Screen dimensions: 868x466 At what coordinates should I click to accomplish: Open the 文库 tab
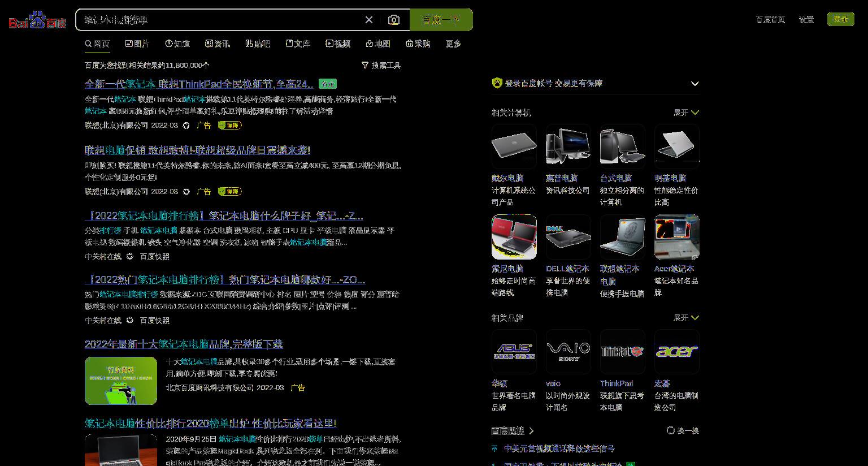pyautogui.click(x=298, y=44)
